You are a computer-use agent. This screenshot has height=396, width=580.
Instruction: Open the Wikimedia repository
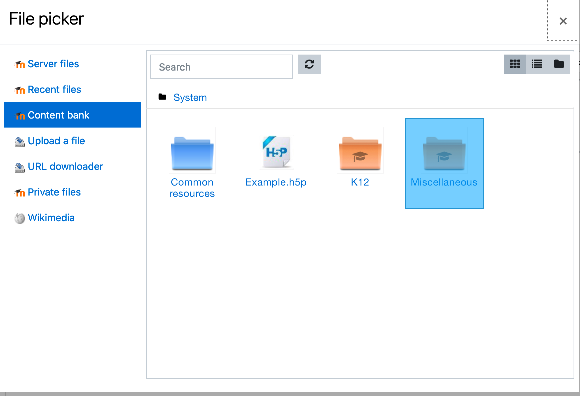tap(51, 218)
